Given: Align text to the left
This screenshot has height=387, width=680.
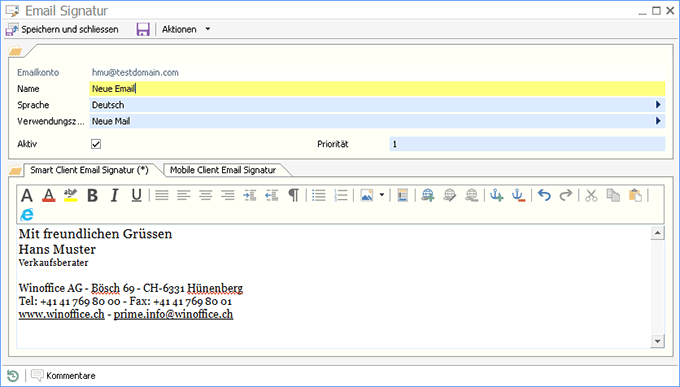Looking at the screenshot, I should [184, 196].
